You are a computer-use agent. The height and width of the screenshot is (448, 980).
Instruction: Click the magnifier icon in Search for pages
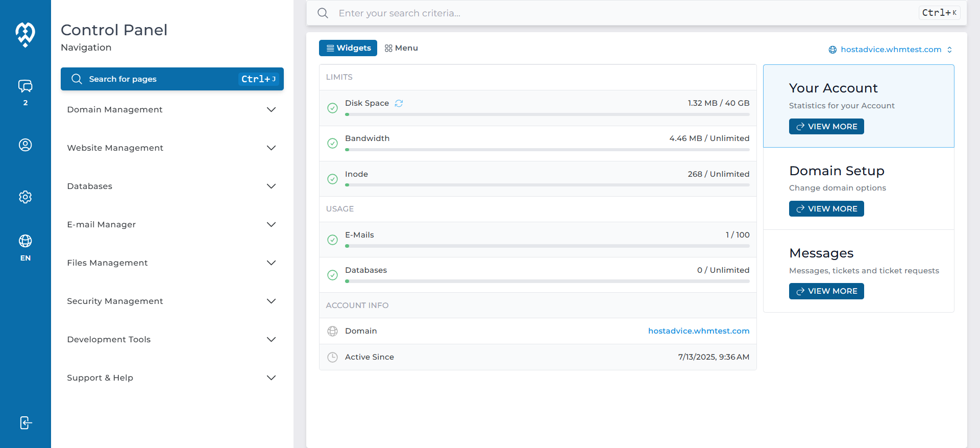click(77, 79)
